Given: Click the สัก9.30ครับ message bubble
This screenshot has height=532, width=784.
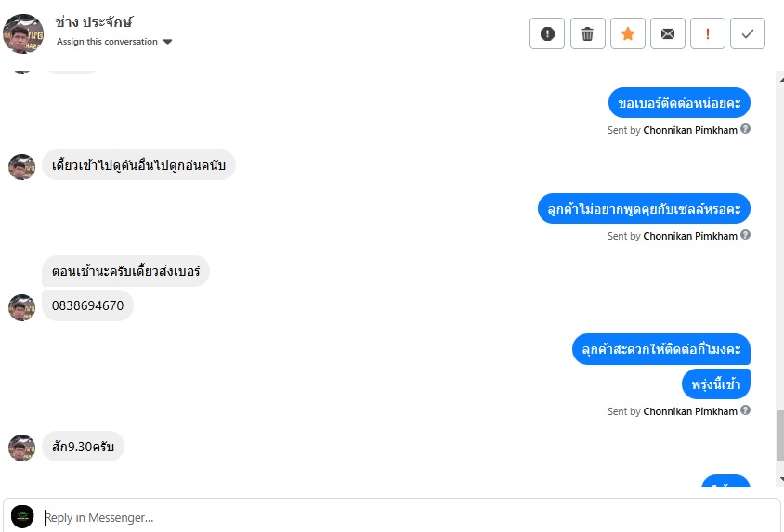Looking at the screenshot, I should point(83,447).
